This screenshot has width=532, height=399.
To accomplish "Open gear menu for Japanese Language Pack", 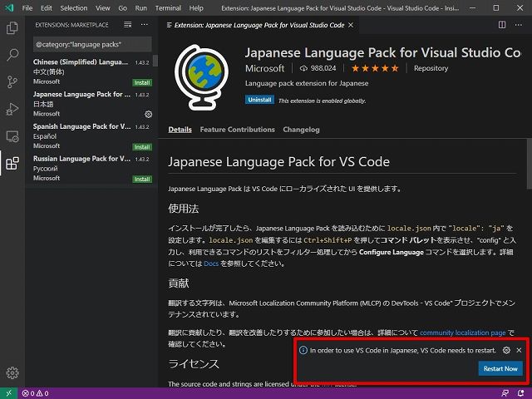I will pyautogui.click(x=148, y=115).
